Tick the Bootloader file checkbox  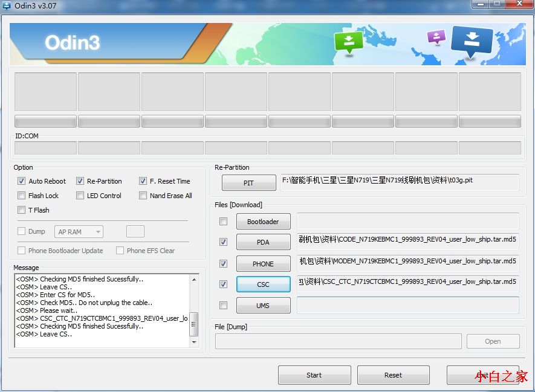click(223, 222)
